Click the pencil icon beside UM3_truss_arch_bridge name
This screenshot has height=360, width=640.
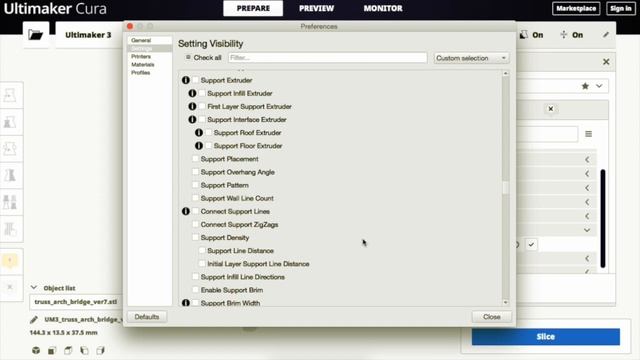(34, 319)
